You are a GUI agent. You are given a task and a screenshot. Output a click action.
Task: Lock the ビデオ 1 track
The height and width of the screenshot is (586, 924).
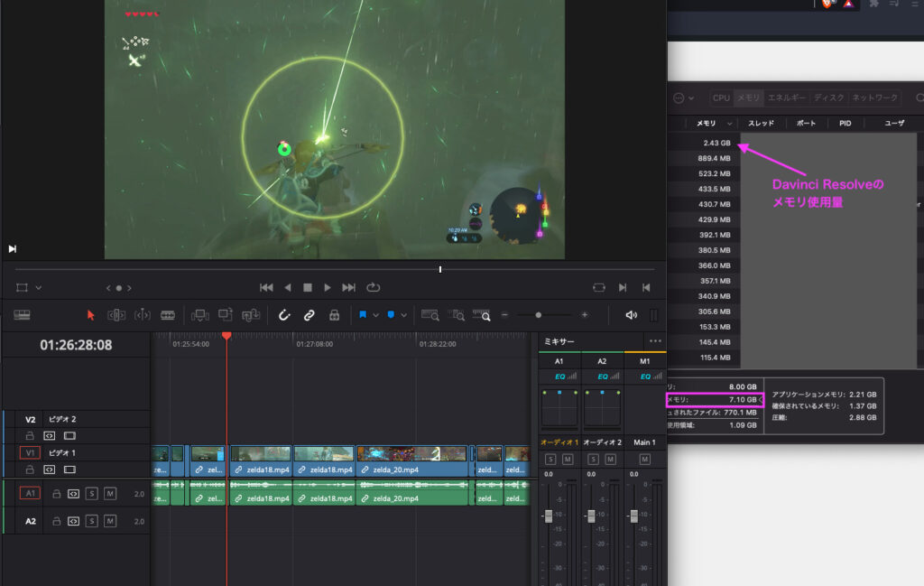[30, 470]
